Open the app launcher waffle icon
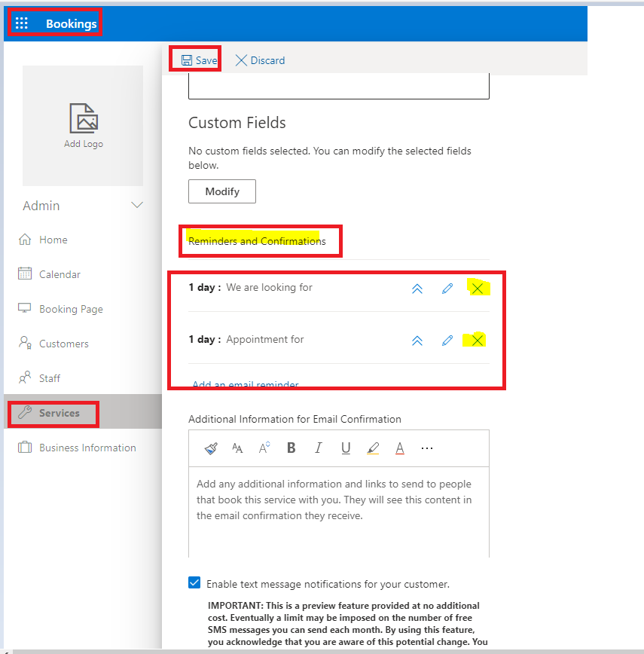The width and height of the screenshot is (644, 654). click(x=22, y=23)
